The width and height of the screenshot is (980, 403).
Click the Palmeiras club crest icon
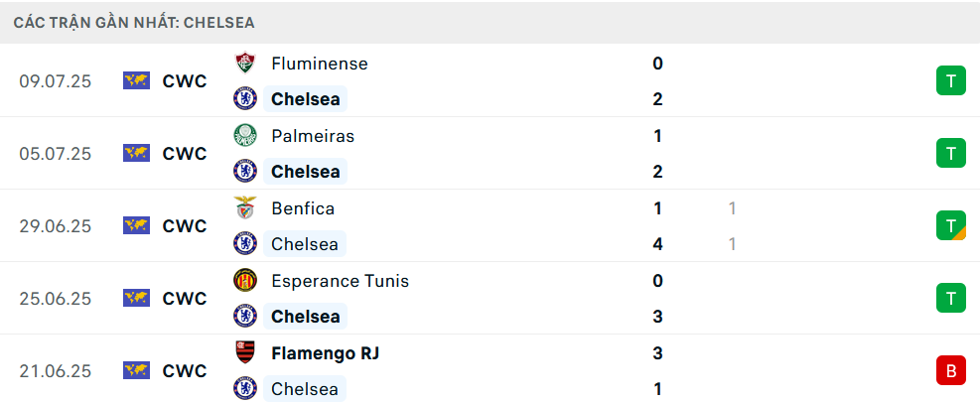click(x=245, y=136)
